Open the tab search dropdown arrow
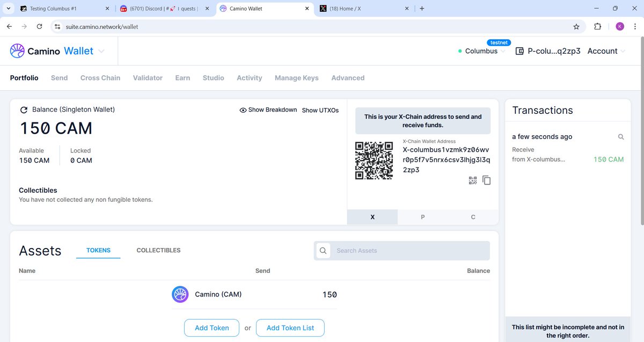644x342 pixels. pos(9,9)
